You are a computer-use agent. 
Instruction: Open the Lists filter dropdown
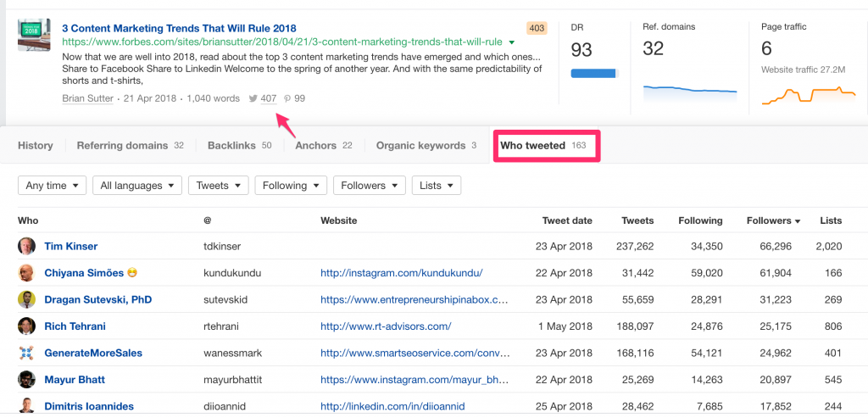click(x=437, y=186)
